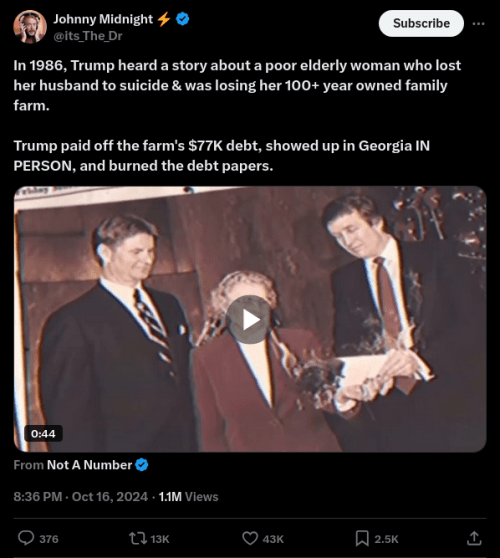The image size is (500, 558).
Task: Click the 1.1M Views count
Action: click(188, 496)
